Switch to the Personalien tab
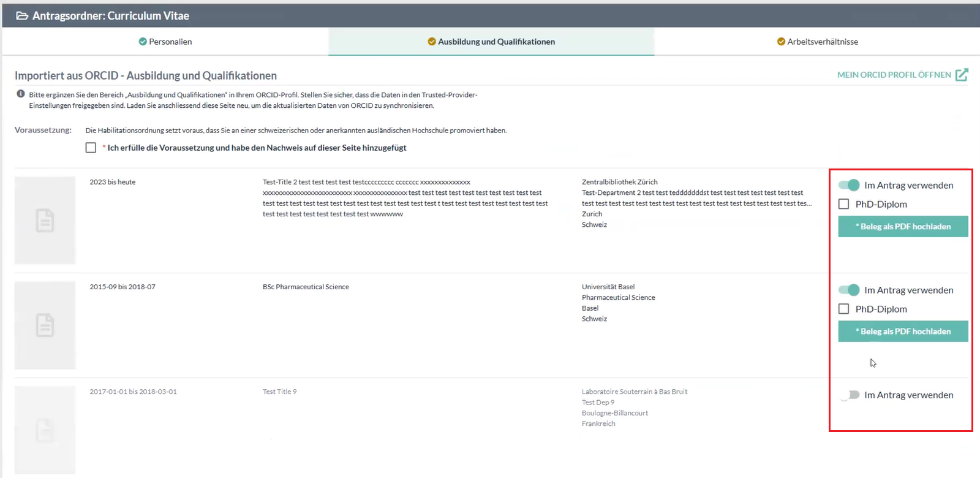Viewport: 980px width, 478px height. (x=165, y=42)
